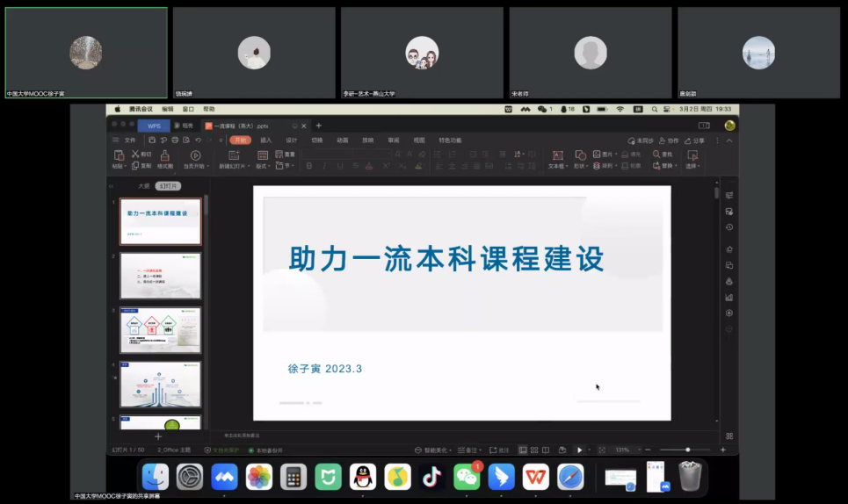848x504 pixels.
Task: Switch to slide sorter view in status bar
Action: [x=534, y=450]
